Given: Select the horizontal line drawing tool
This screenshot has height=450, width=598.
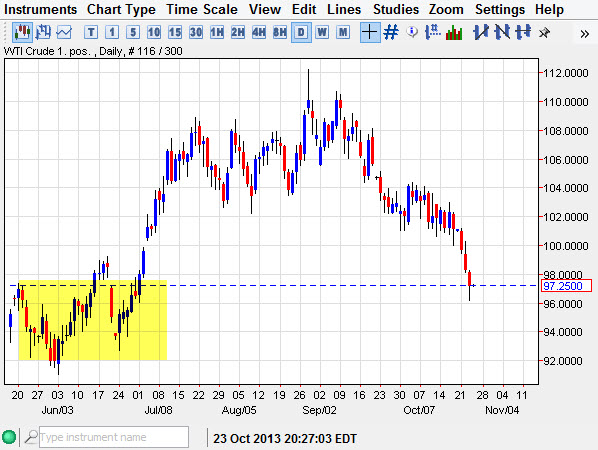Looking at the screenshot, I should point(523,32).
